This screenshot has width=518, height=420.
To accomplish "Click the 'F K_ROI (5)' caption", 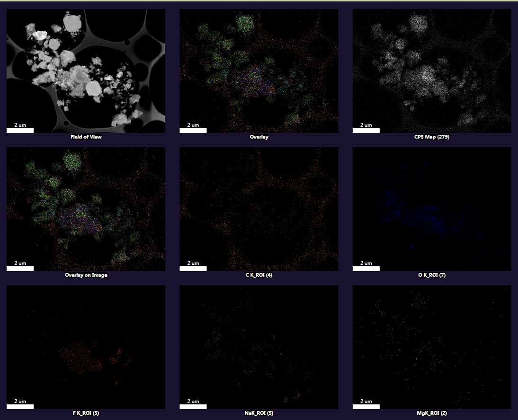I will [x=86, y=413].
